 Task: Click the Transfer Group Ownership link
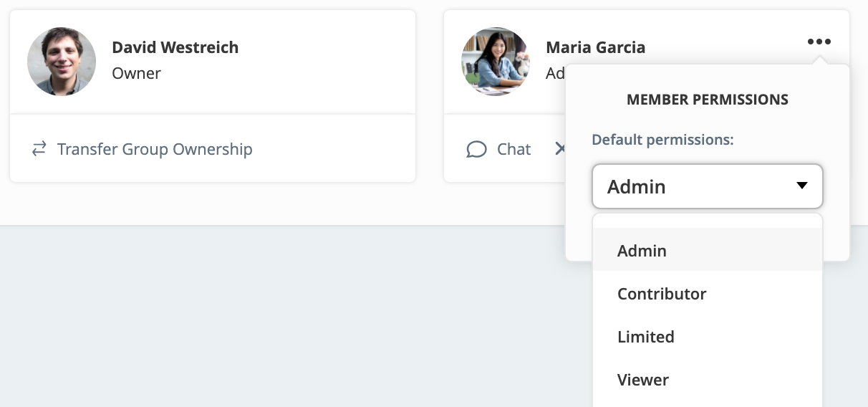pos(155,149)
